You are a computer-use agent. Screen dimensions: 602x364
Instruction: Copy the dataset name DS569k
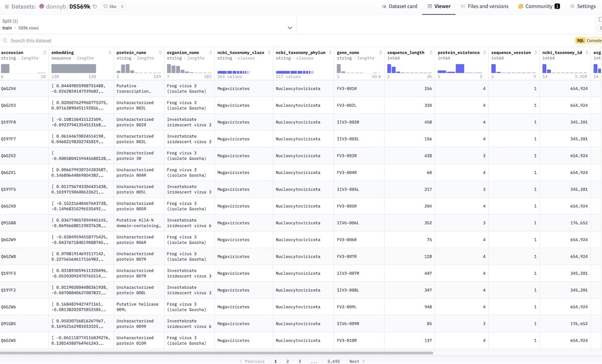95,7
